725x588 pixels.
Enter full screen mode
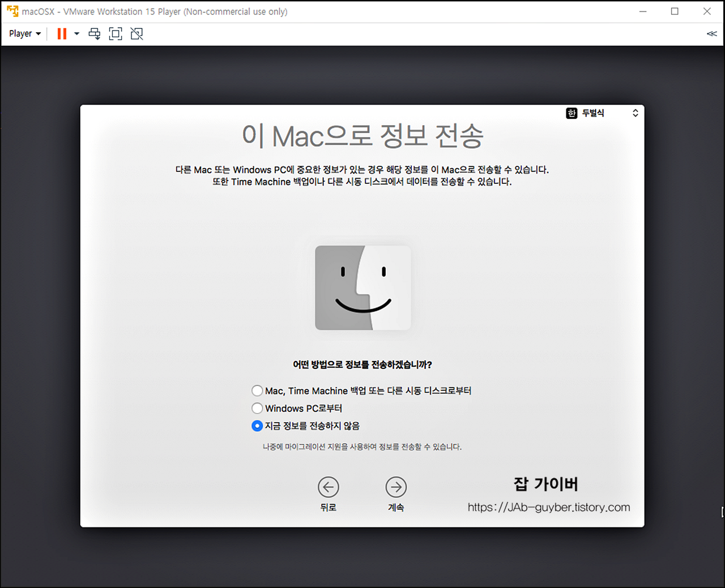coord(116,34)
